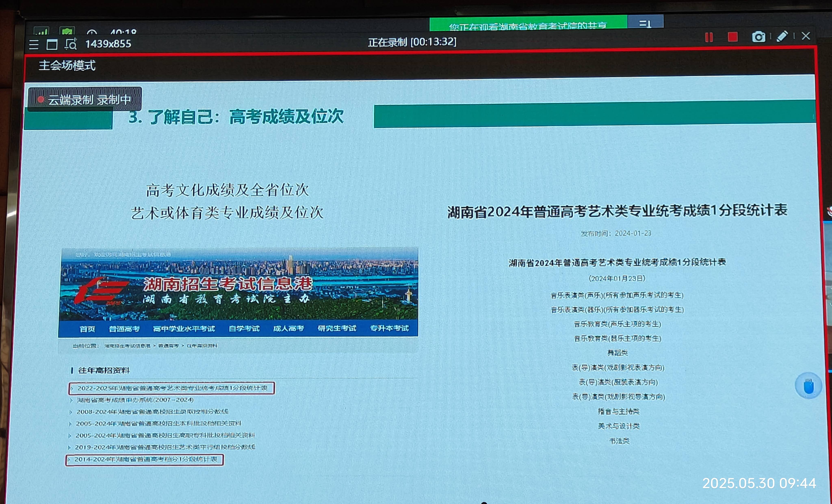Open the pencil annotation tool
The image size is (832, 504).
(782, 37)
